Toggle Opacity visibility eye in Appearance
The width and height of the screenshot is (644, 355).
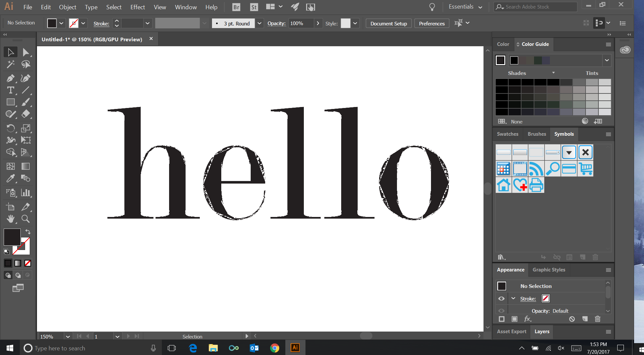(501, 311)
